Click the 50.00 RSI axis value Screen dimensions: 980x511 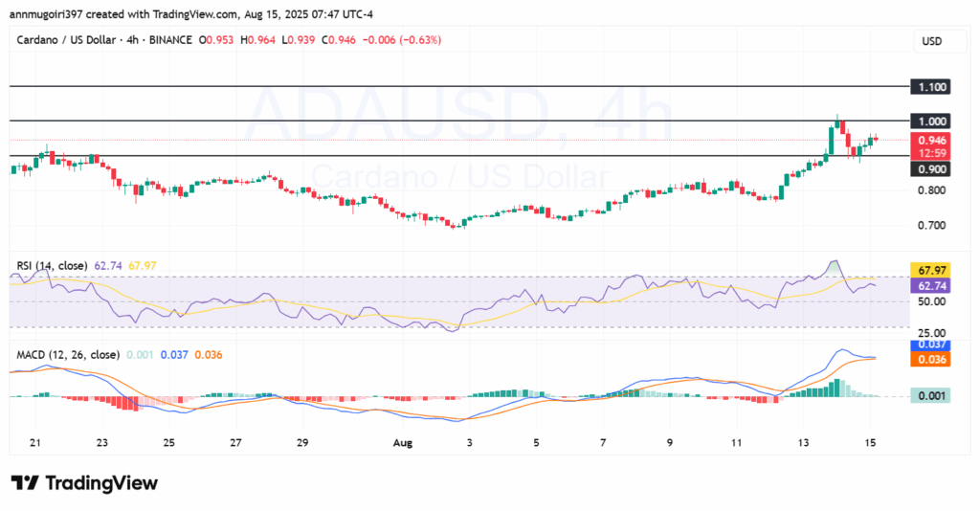931,301
